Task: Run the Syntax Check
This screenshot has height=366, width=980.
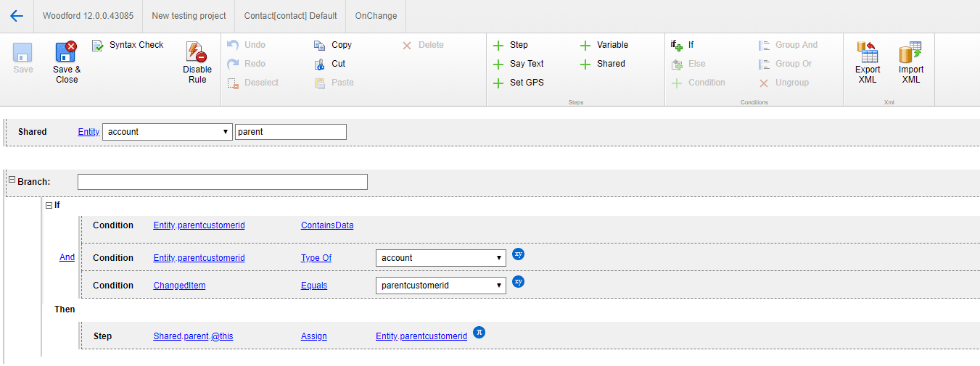Action: coord(128,45)
